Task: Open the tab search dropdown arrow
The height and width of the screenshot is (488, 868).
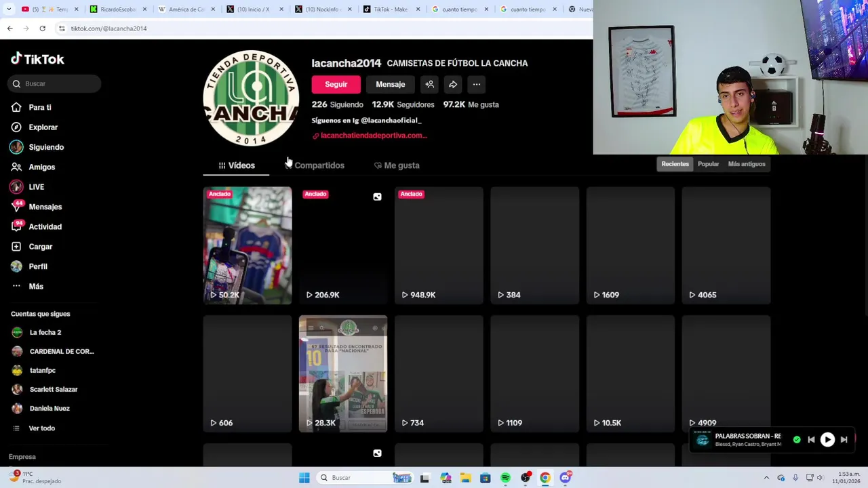Action: [x=9, y=9]
